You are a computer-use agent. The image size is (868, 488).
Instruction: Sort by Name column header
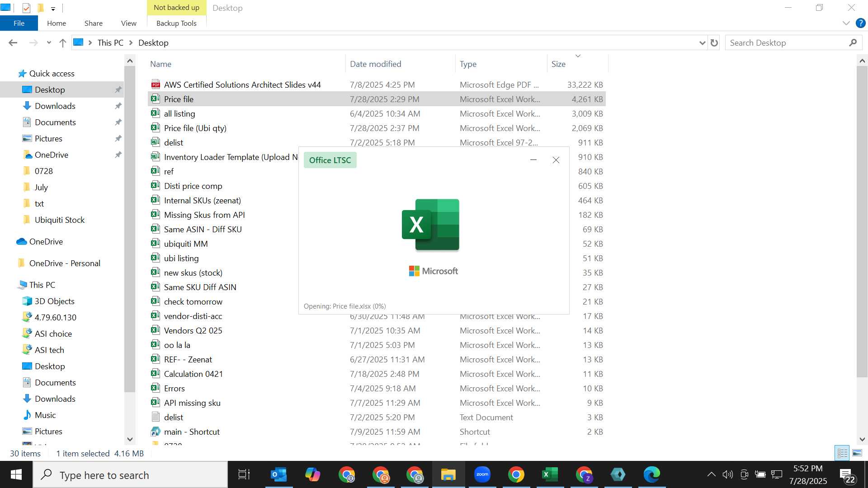click(160, 64)
